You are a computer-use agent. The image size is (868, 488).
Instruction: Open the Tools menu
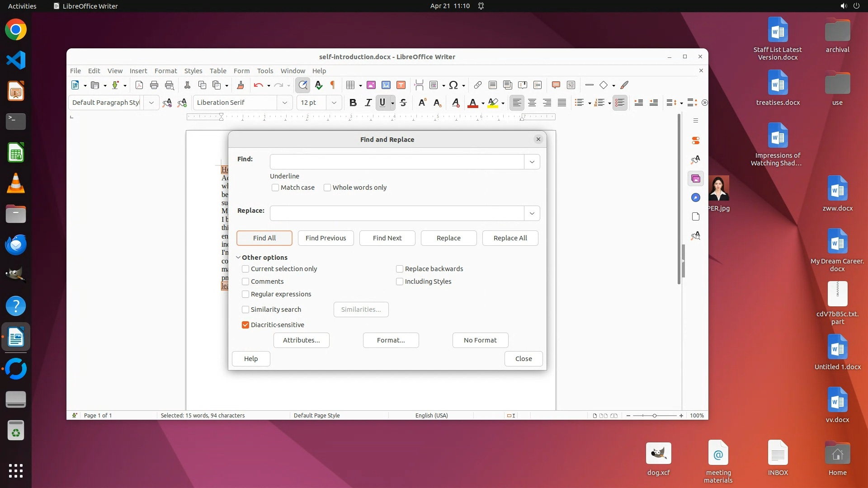click(x=265, y=71)
